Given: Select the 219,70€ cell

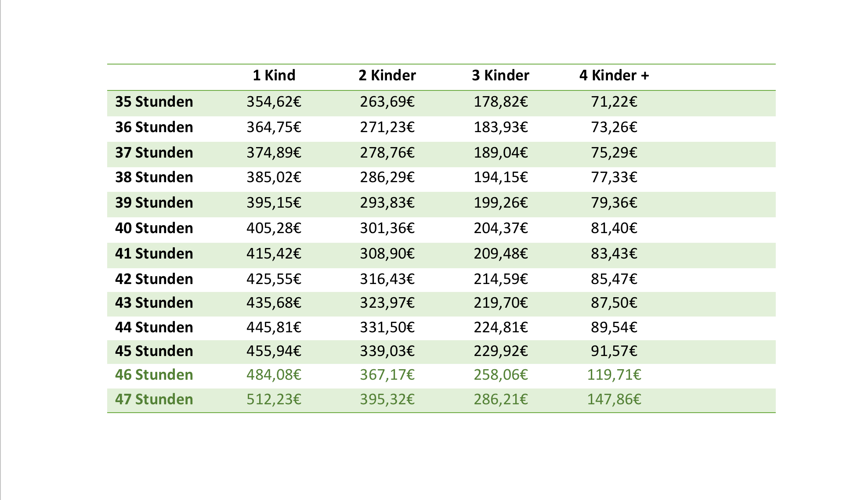Looking at the screenshot, I should (500, 303).
